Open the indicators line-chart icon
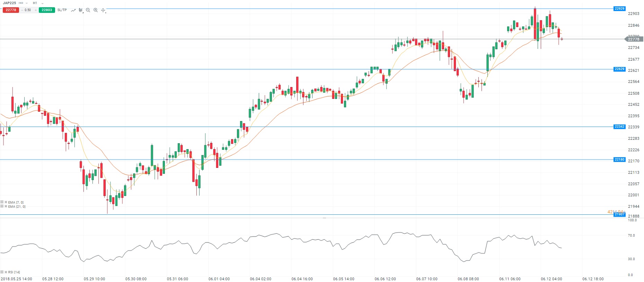The height and width of the screenshot is (282, 644). [x=73, y=10]
